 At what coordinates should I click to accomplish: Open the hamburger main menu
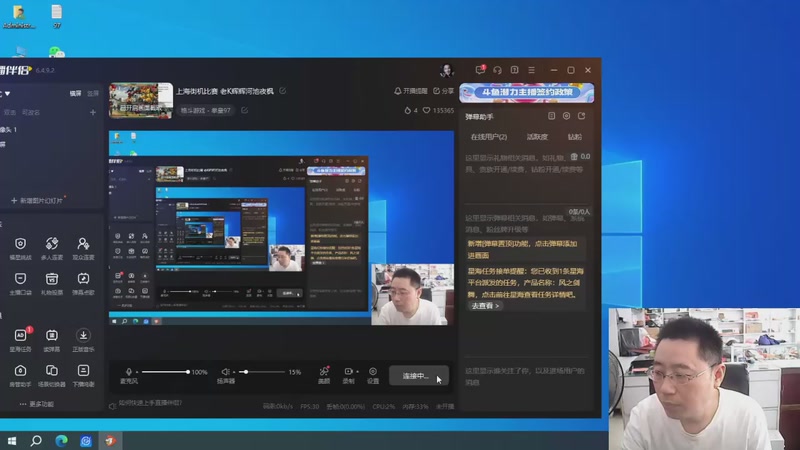pyautogui.click(x=532, y=70)
